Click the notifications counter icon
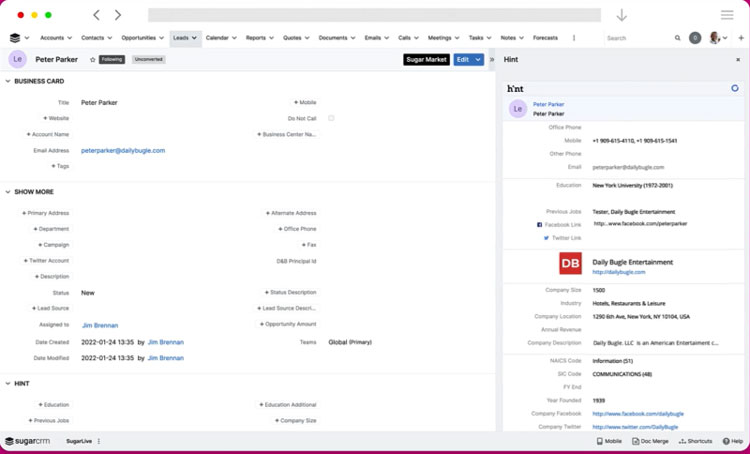 695,38
